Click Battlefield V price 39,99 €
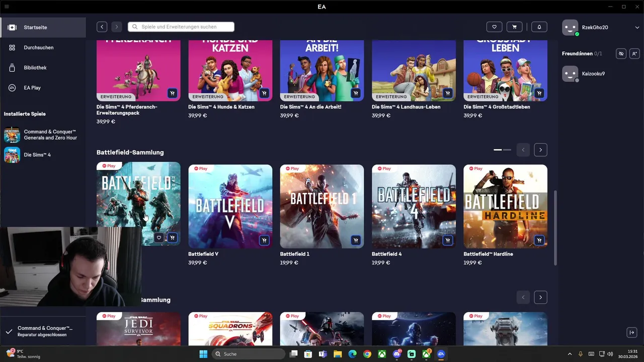This screenshot has height=362, width=644. tap(197, 263)
